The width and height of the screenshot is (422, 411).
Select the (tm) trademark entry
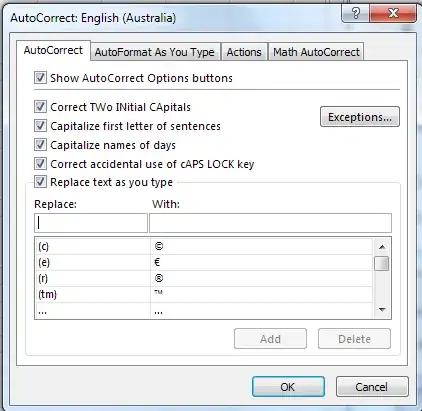click(204, 294)
